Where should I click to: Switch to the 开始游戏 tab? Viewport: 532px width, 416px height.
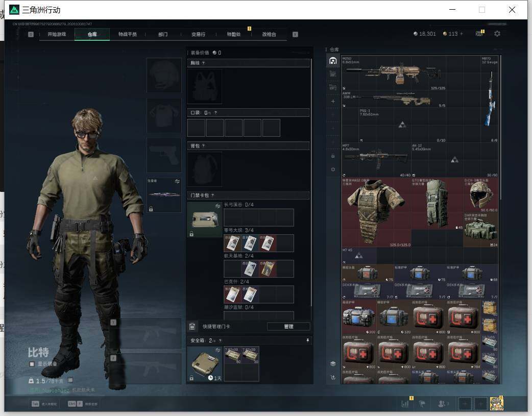pos(57,34)
